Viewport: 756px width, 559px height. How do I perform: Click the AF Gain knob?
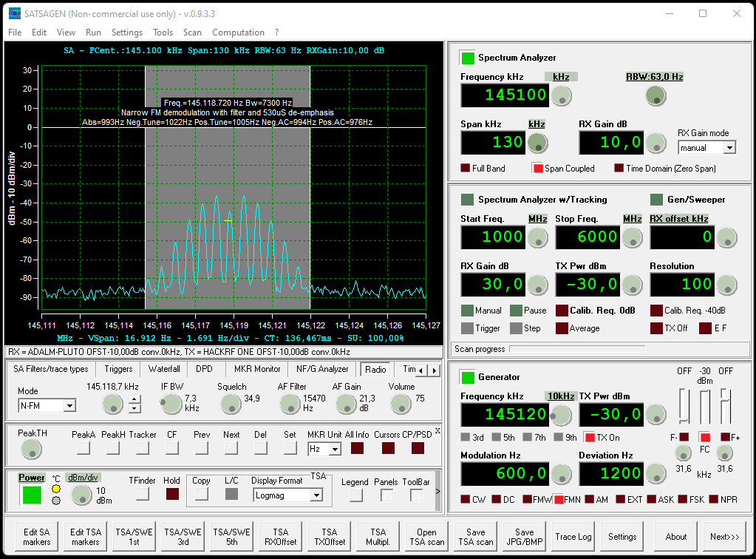pyautogui.click(x=346, y=404)
